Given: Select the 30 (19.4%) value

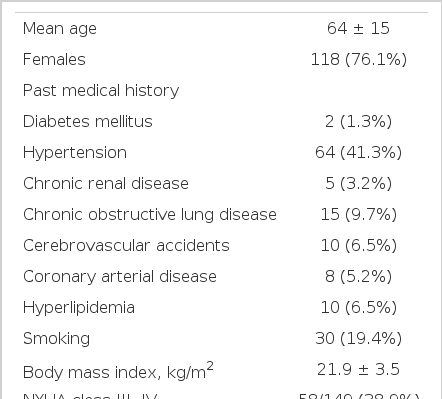Looking at the screenshot, I should (x=358, y=339).
